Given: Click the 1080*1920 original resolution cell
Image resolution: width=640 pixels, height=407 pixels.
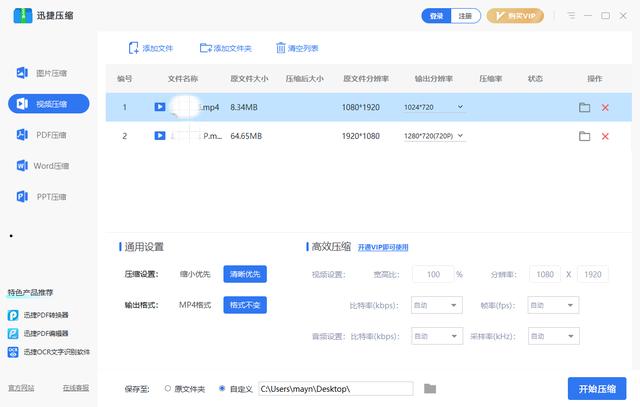Looking at the screenshot, I should click(x=361, y=107).
